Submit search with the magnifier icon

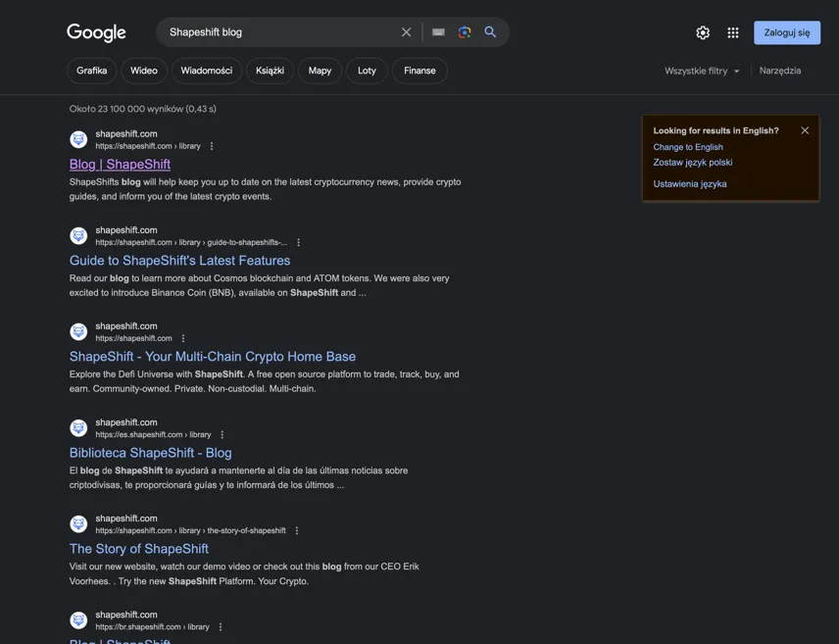pyautogui.click(x=490, y=32)
